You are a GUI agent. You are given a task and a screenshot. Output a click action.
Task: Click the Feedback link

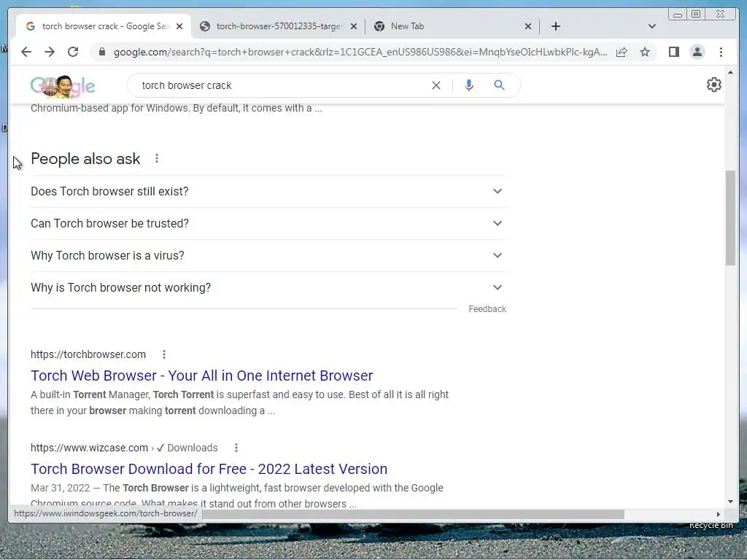pyautogui.click(x=487, y=309)
